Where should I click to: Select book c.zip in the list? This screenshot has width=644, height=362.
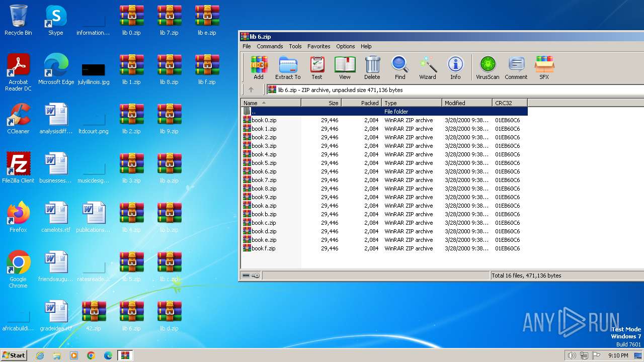click(x=384, y=223)
